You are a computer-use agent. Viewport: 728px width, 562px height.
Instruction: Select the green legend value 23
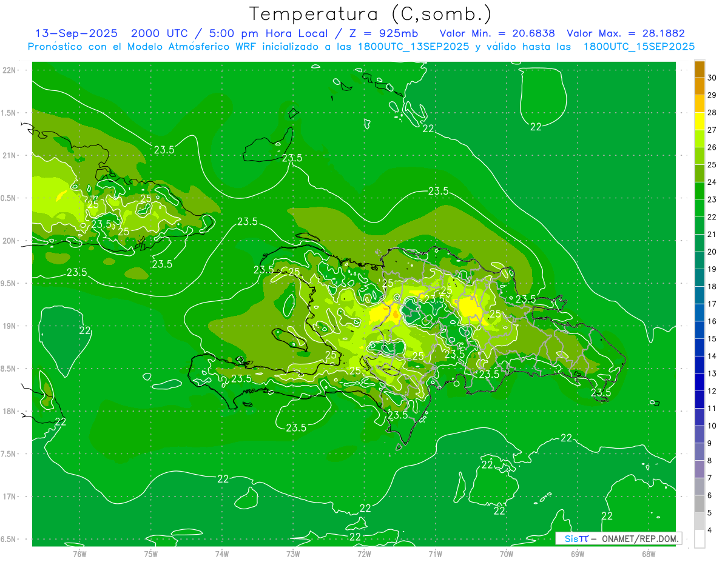pyautogui.click(x=712, y=199)
